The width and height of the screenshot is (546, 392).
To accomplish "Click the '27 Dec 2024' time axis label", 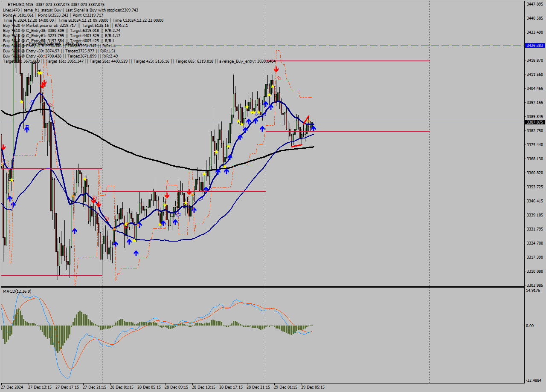I will click(12, 387).
